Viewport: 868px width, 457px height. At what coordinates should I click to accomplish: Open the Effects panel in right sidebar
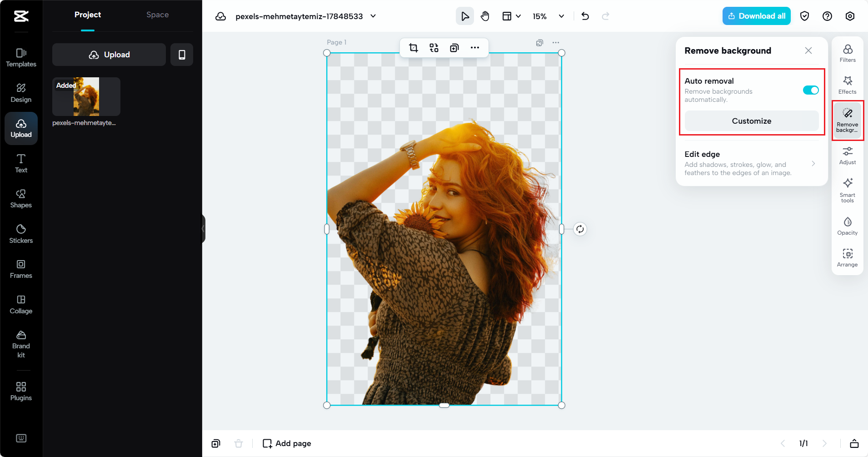coord(847,84)
